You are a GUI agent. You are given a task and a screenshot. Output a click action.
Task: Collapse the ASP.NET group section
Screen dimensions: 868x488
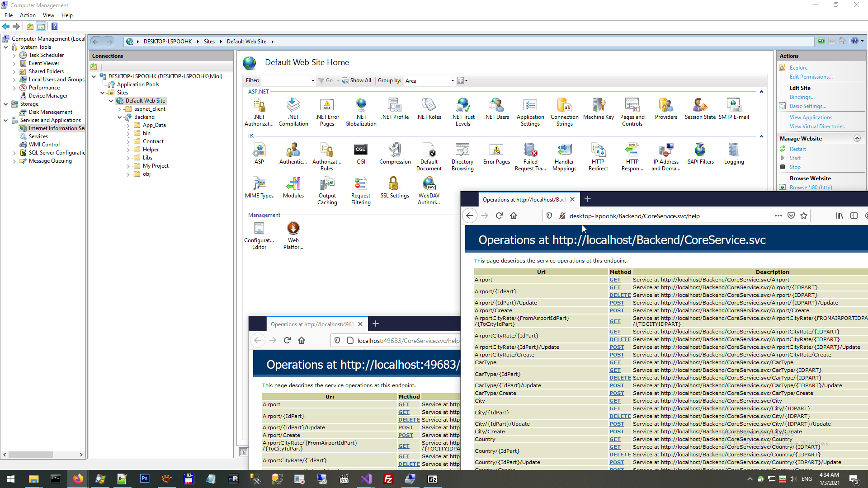[x=761, y=92]
